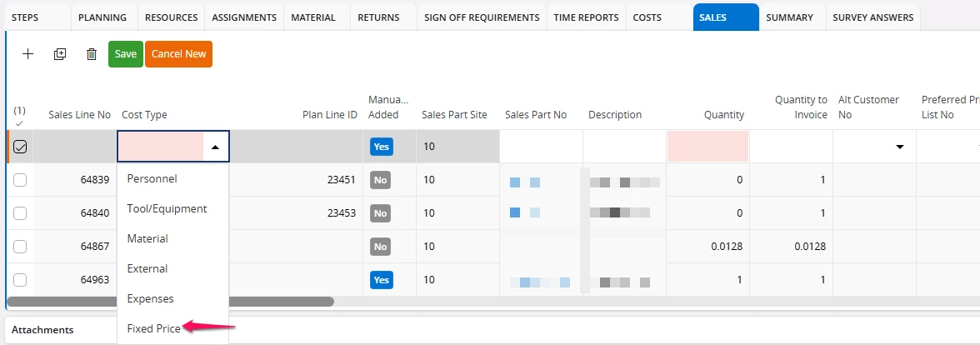Click the orange Cancel New button
The height and width of the screenshot is (345, 980).
178,54
